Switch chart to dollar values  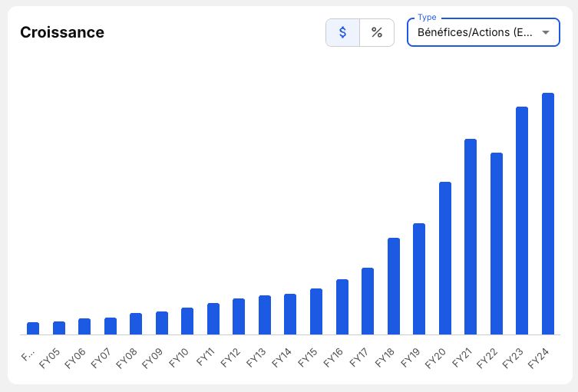click(x=342, y=32)
